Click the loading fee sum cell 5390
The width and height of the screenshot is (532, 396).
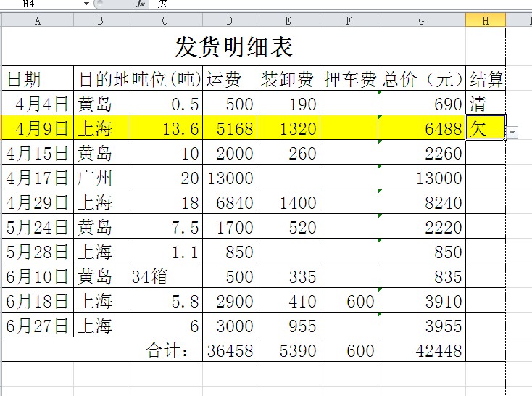pos(288,350)
